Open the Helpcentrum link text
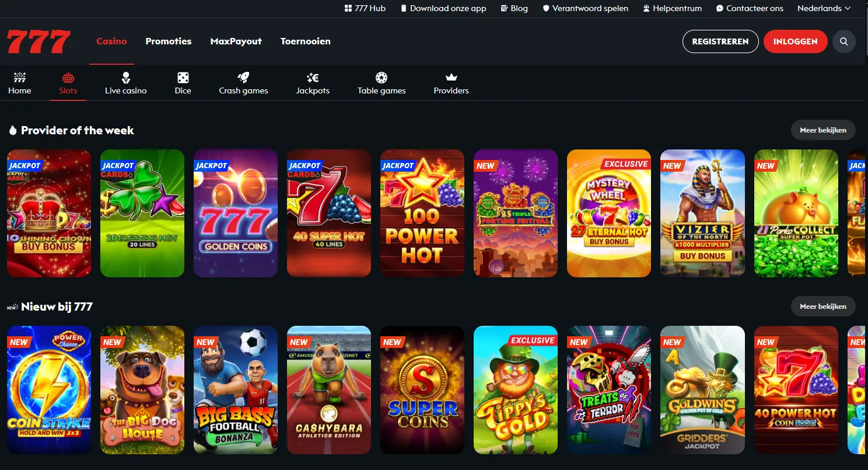The height and width of the screenshot is (470, 868). pyautogui.click(x=677, y=8)
